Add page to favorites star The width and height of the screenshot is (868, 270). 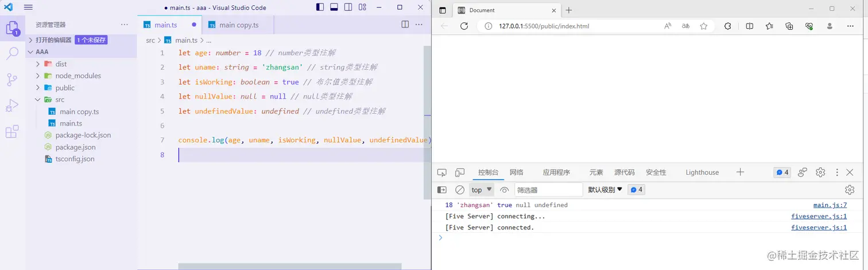tap(704, 26)
